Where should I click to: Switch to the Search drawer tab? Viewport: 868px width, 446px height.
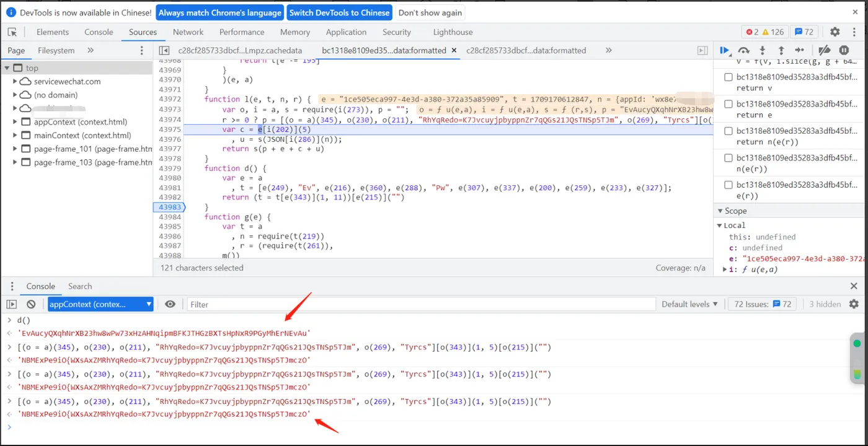[80, 286]
